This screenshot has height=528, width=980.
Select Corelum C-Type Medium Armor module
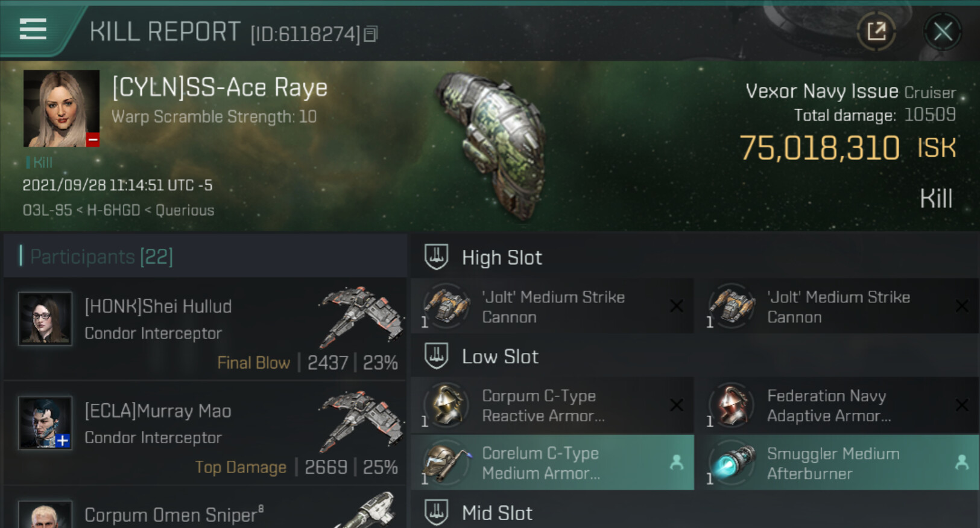(552, 463)
